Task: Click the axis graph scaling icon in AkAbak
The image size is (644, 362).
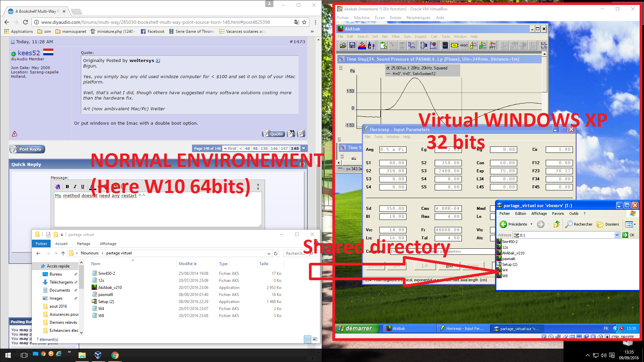Action: 412,45
